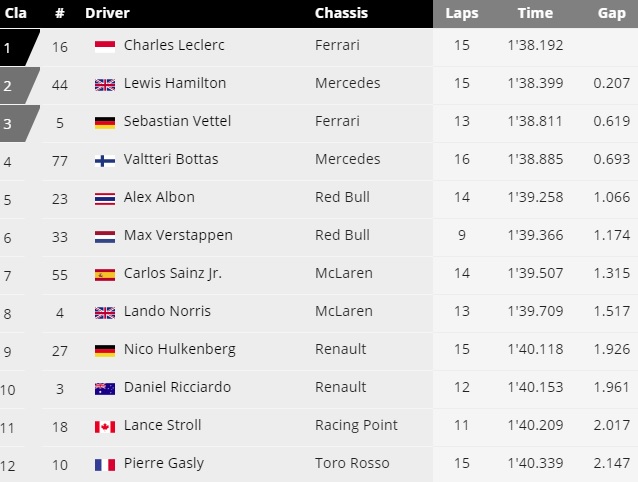Sort by the Driver column header
Image resolution: width=638 pixels, height=482 pixels.
107,13
